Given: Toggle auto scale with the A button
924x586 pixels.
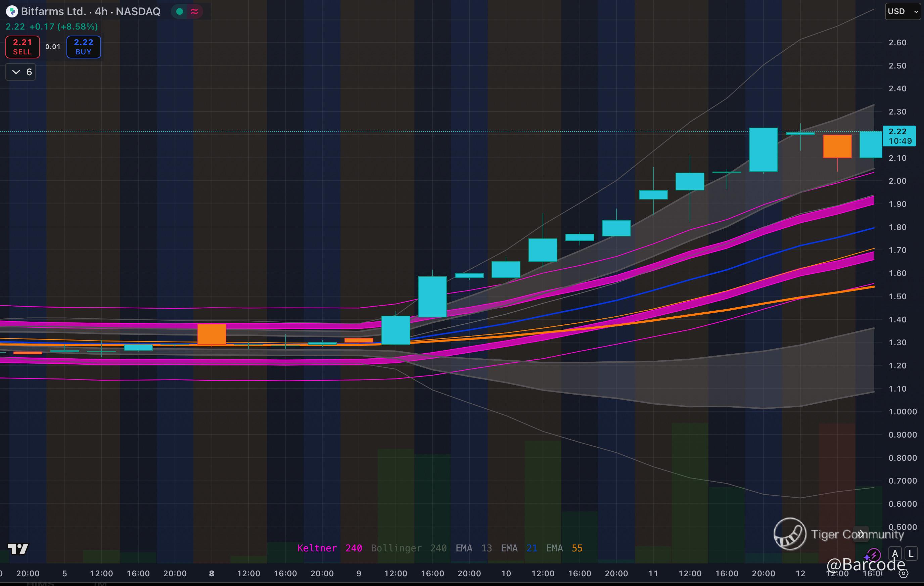Looking at the screenshot, I should (x=895, y=554).
